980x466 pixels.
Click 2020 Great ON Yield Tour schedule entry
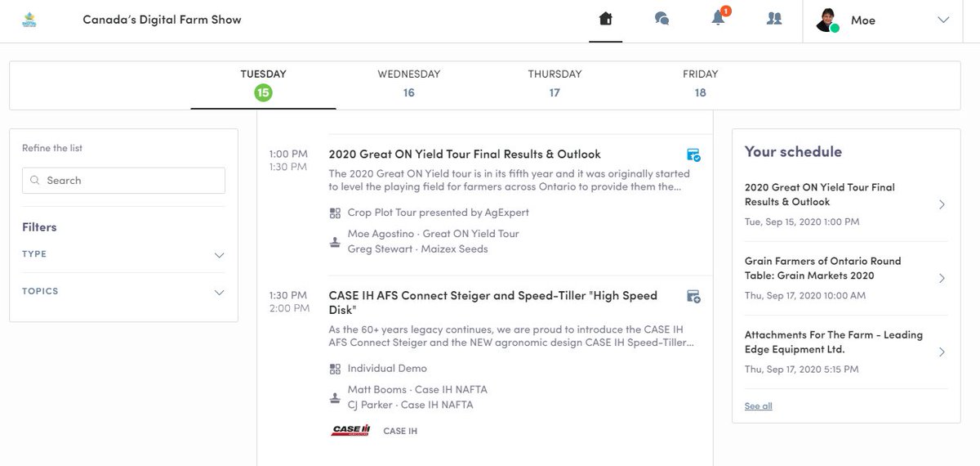(x=846, y=204)
